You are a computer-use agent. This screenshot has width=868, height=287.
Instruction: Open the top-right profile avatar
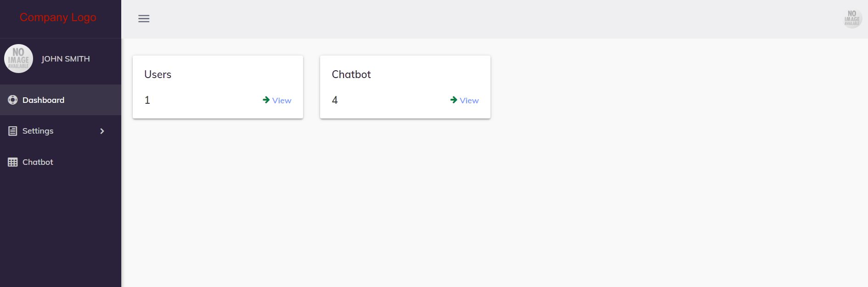pyautogui.click(x=852, y=19)
